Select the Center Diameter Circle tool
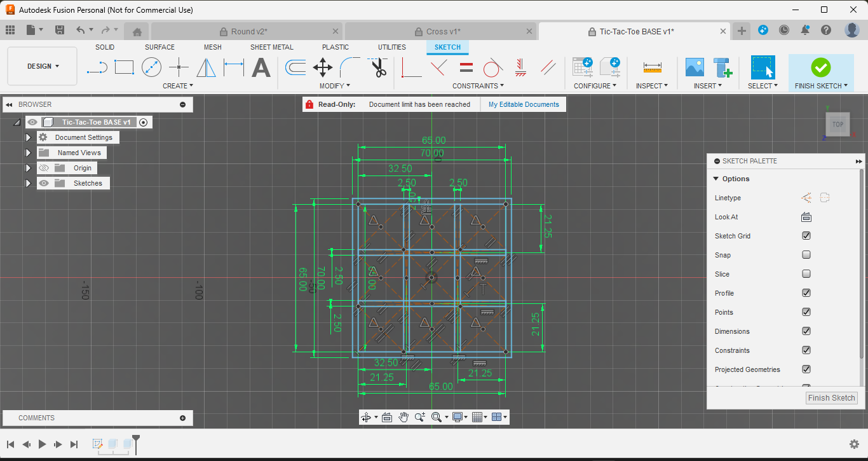868x461 pixels. 151,67
